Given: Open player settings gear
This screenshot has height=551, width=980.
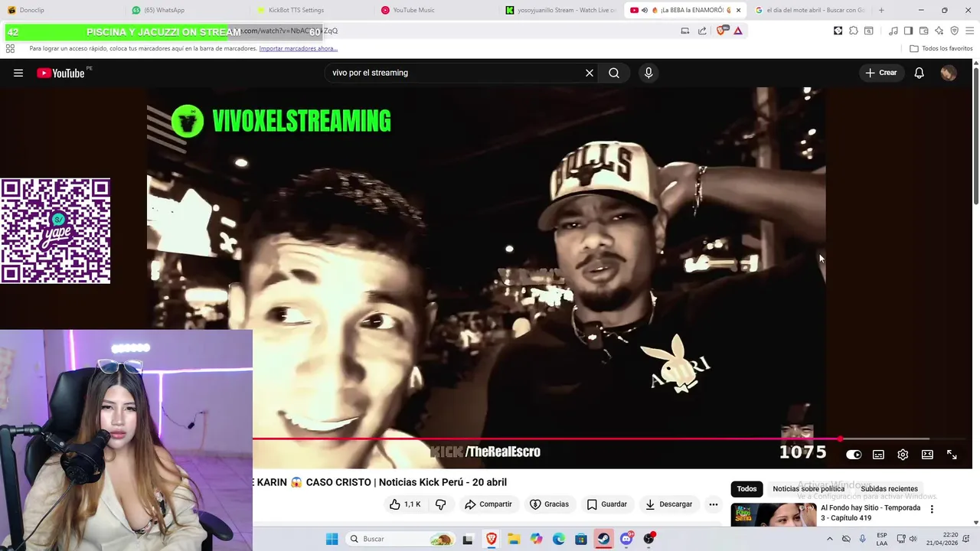Looking at the screenshot, I should point(903,455).
